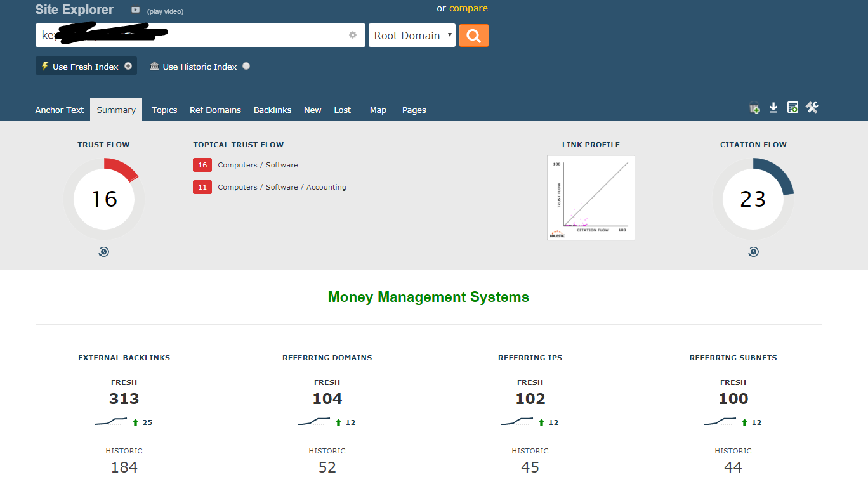Click the historic Referring Domains value 52
Screen dimensions: 868x489
[327, 467]
